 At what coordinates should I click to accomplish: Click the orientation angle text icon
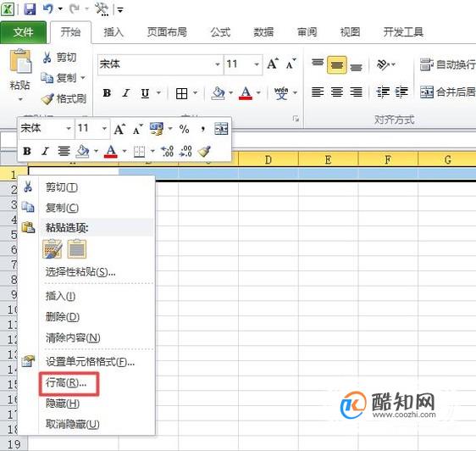[x=383, y=64]
